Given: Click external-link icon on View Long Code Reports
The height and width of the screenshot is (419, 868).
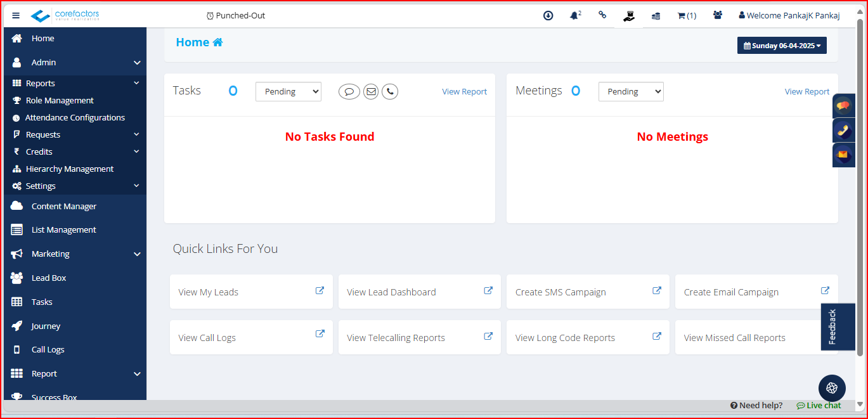Looking at the screenshot, I should click(657, 336).
